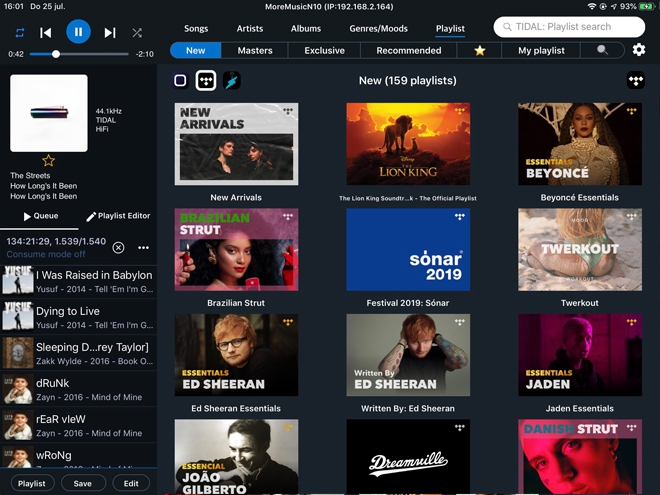This screenshot has height=495, width=660.
Task: Skip to previous track
Action: 45,32
